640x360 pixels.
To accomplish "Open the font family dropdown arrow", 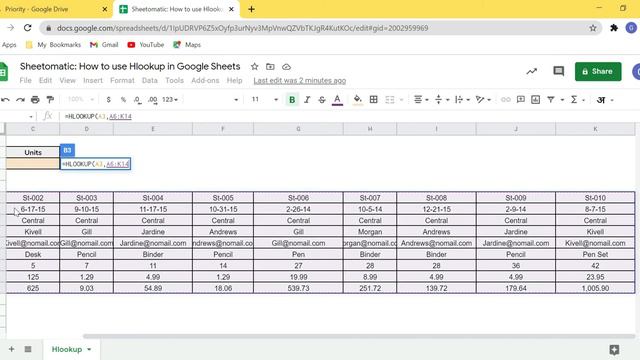I will tap(236, 100).
